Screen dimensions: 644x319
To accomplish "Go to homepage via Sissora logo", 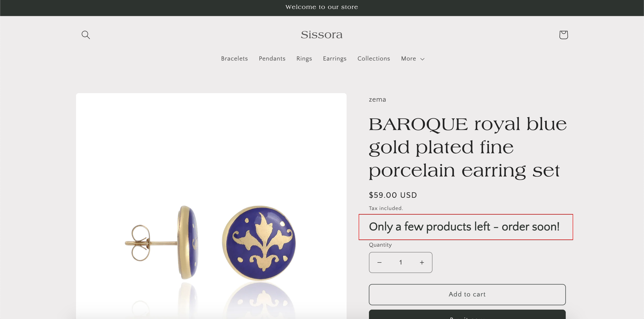I will 322,35.
